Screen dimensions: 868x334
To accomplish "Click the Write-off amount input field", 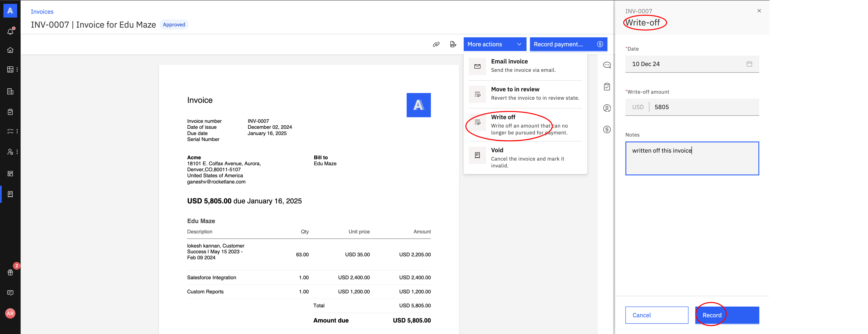I will pyautogui.click(x=703, y=107).
